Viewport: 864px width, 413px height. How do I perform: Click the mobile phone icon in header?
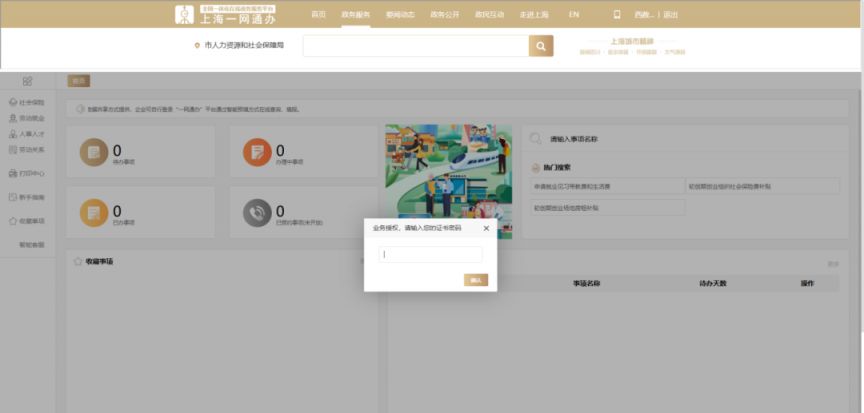[x=617, y=15]
